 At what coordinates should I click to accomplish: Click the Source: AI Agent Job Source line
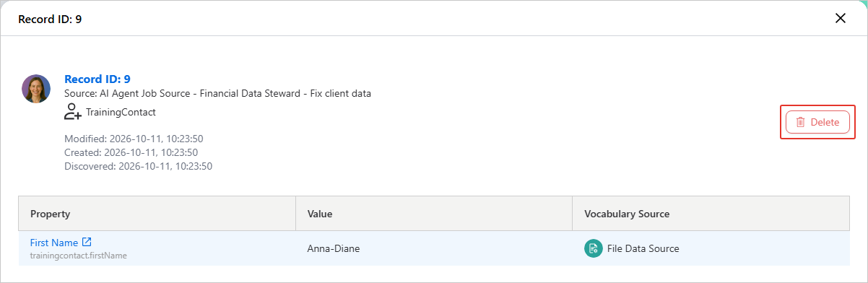tap(217, 93)
